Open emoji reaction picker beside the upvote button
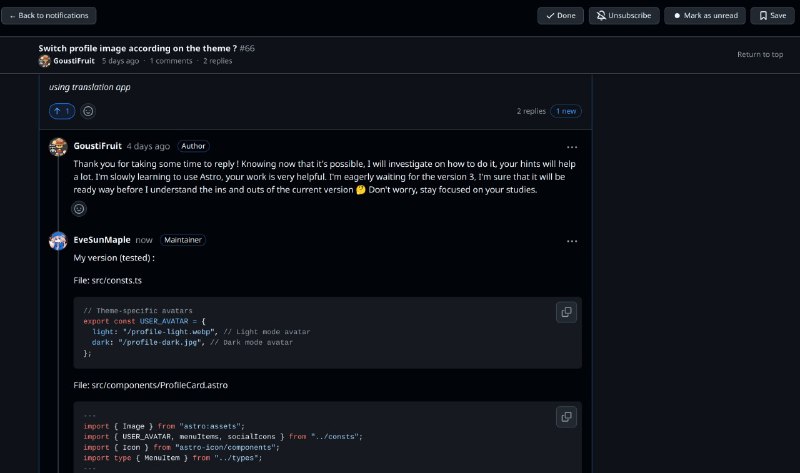The height and width of the screenshot is (473, 800). [x=88, y=111]
